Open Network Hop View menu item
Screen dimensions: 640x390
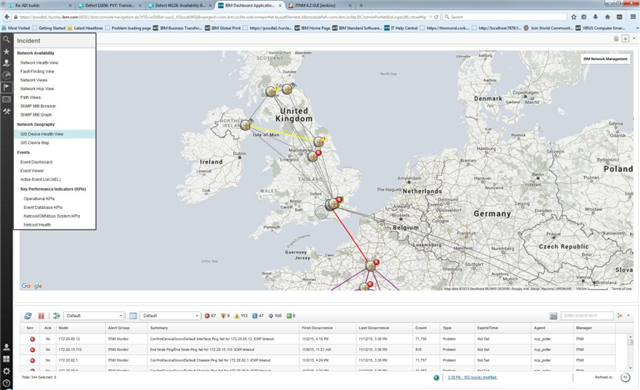tap(37, 89)
